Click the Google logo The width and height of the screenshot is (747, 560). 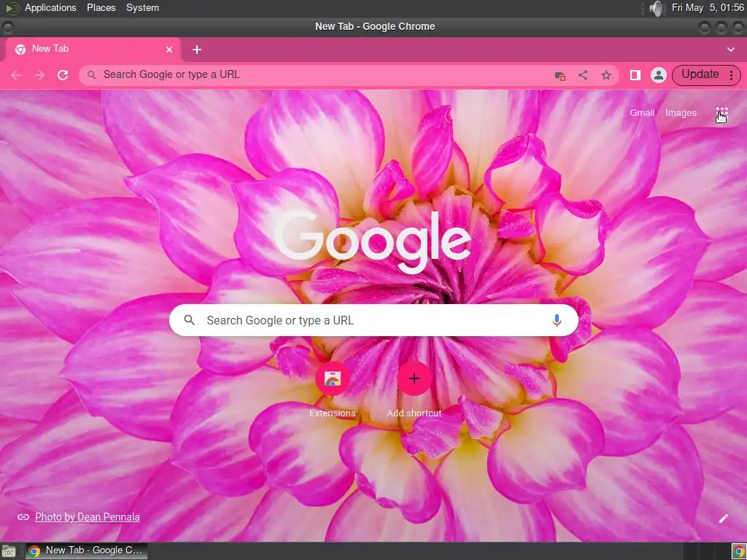(373, 243)
